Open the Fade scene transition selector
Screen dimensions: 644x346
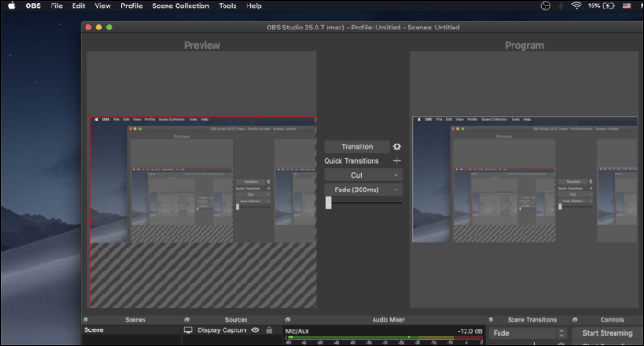[528, 333]
